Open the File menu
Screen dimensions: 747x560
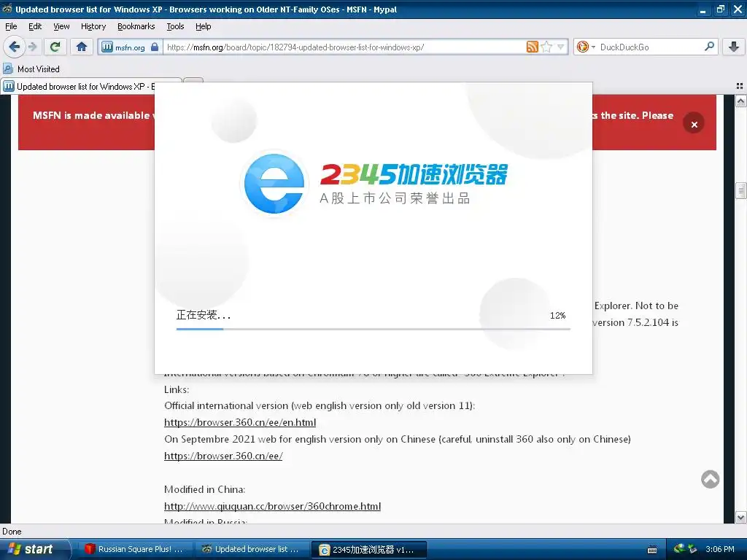[x=11, y=26]
